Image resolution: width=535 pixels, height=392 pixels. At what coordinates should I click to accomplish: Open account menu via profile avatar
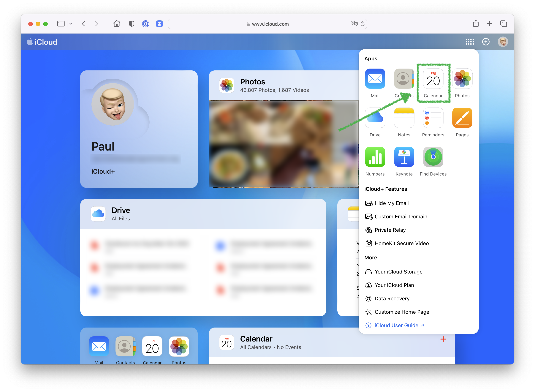[503, 42]
